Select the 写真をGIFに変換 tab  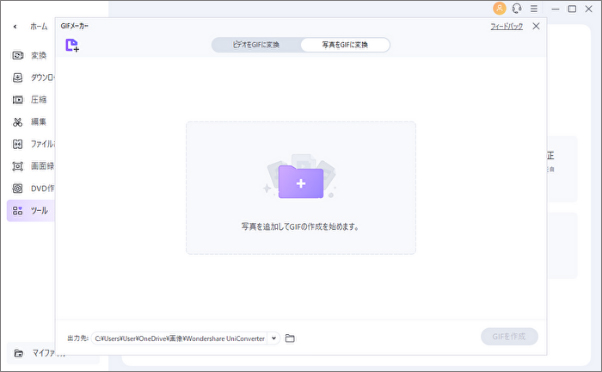tap(345, 45)
